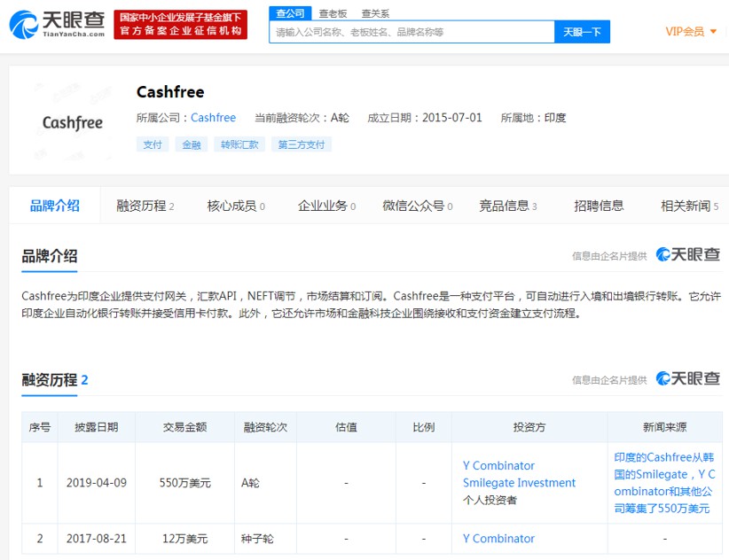
Task: Click the 个人投资者 investor text
Action: click(490, 500)
